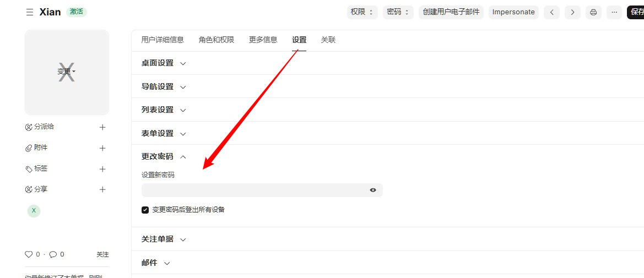Add share with 分享 plus icon

[x=102, y=189]
